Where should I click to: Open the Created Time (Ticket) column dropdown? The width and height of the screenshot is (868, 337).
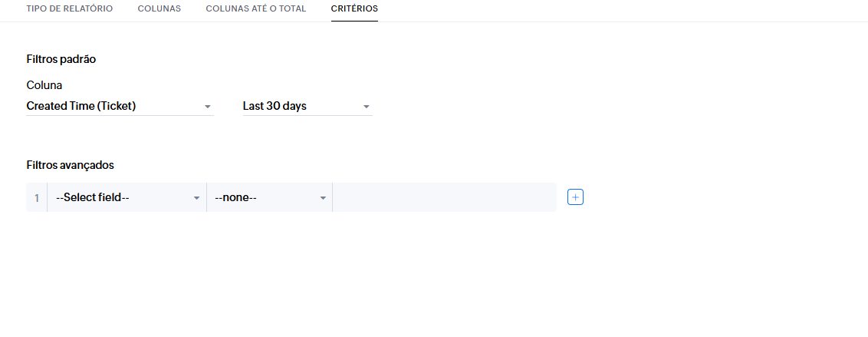[115, 106]
